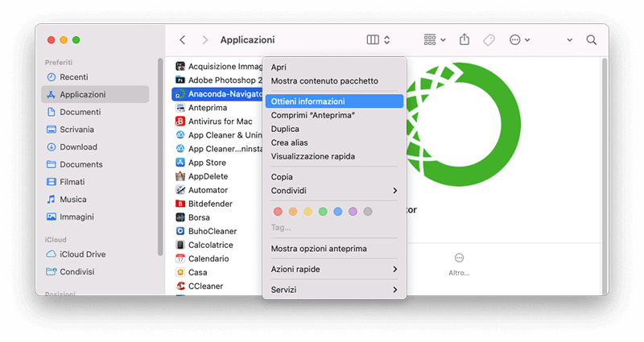
Task: Choose Duplica in the context menu
Action: coord(334,129)
